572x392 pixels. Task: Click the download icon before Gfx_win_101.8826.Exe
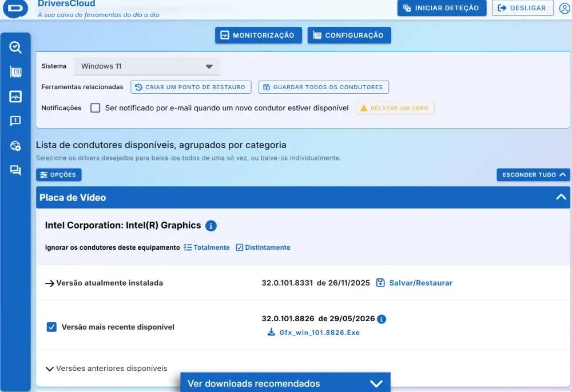(x=271, y=332)
